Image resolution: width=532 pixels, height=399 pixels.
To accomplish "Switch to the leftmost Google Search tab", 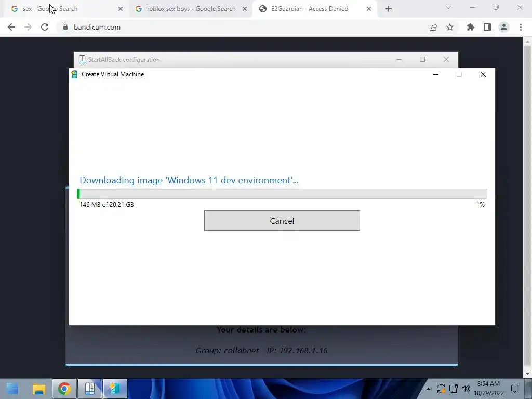I will pos(66,9).
